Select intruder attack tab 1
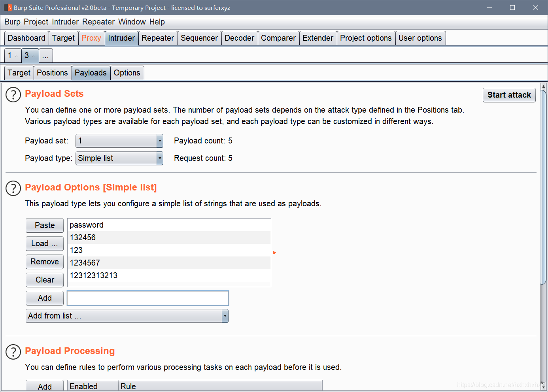The image size is (548, 392). (x=10, y=55)
